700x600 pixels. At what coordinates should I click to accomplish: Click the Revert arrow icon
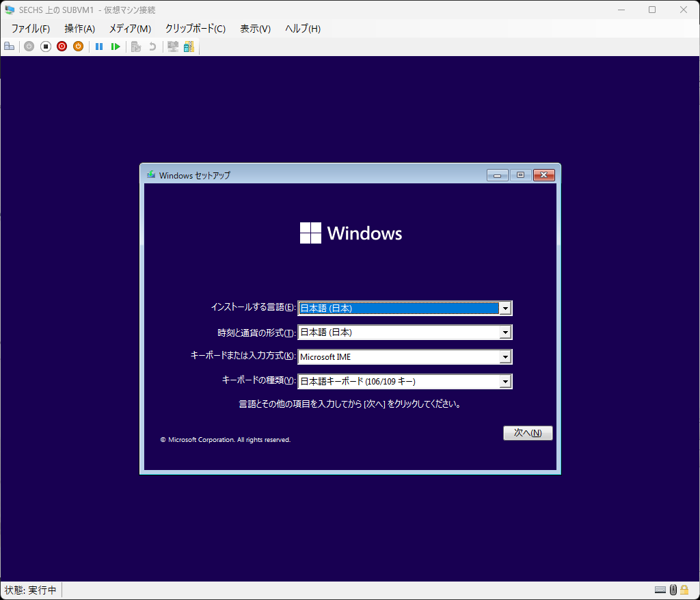pos(152,47)
